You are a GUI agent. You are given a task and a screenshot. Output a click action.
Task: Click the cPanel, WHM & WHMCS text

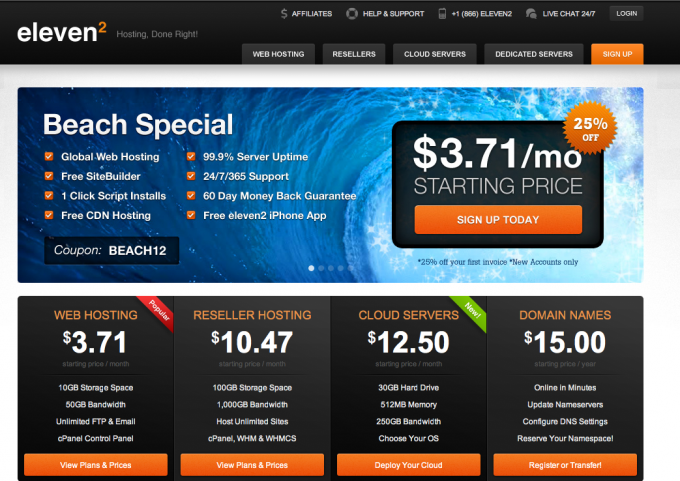[x=252, y=438]
